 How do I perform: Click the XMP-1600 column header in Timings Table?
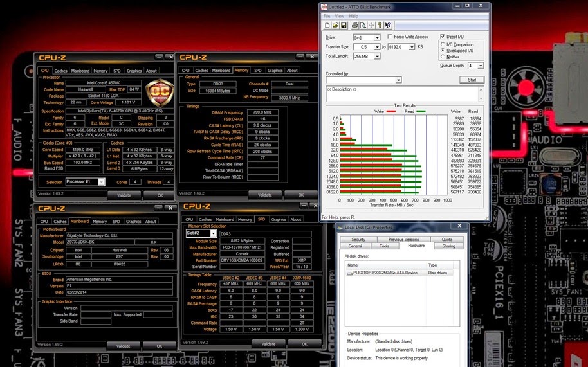(302, 278)
